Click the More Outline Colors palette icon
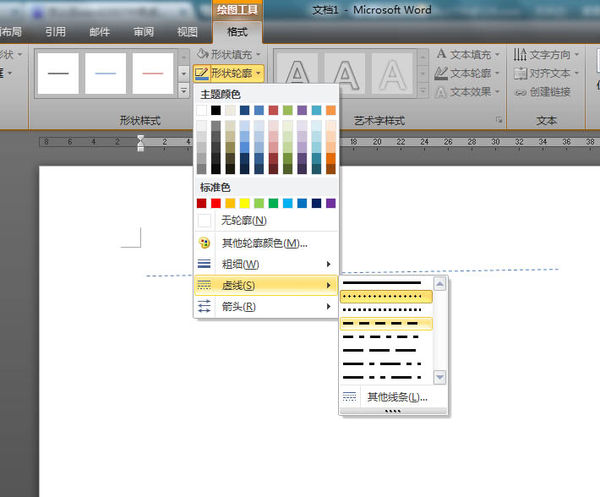 coord(204,243)
